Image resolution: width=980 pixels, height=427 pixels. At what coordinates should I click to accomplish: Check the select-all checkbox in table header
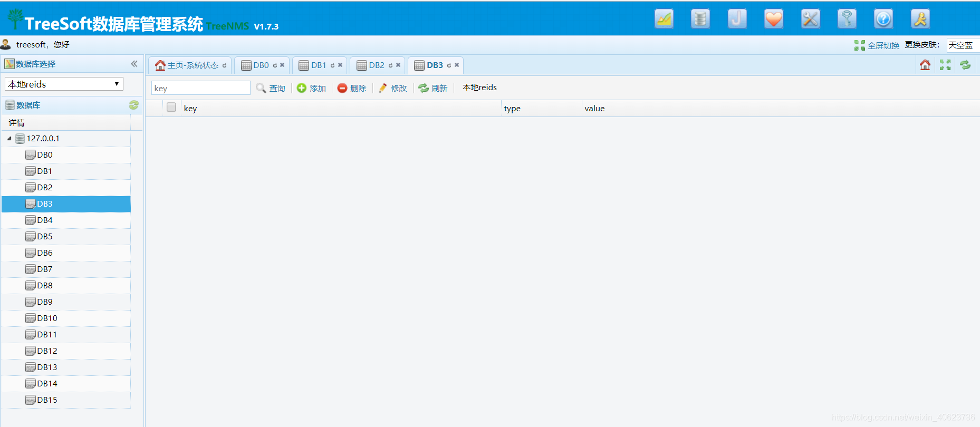click(x=171, y=108)
